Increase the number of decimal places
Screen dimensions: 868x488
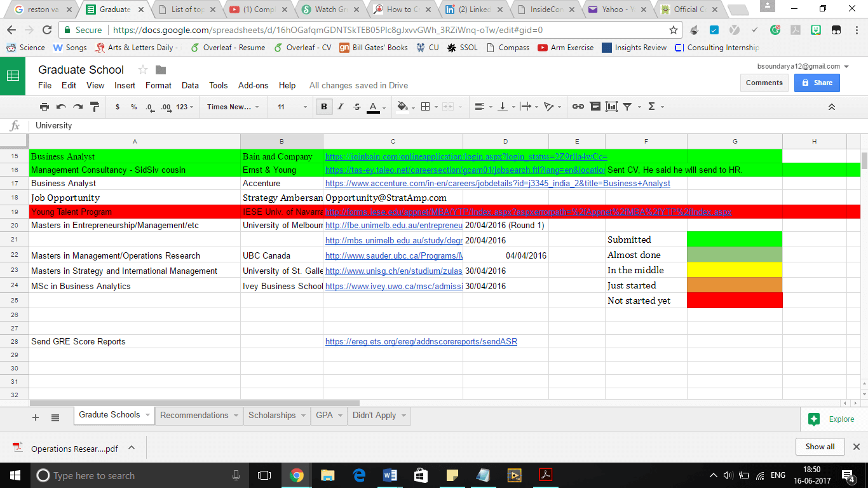165,107
